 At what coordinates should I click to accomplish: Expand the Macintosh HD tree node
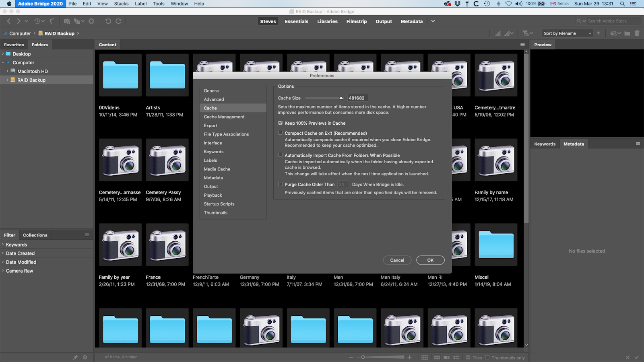[7, 71]
